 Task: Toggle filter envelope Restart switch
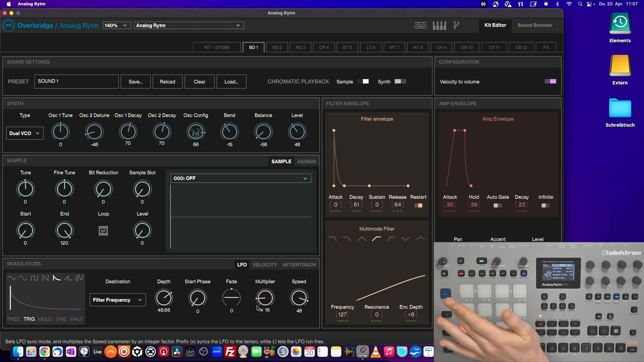[x=418, y=205]
